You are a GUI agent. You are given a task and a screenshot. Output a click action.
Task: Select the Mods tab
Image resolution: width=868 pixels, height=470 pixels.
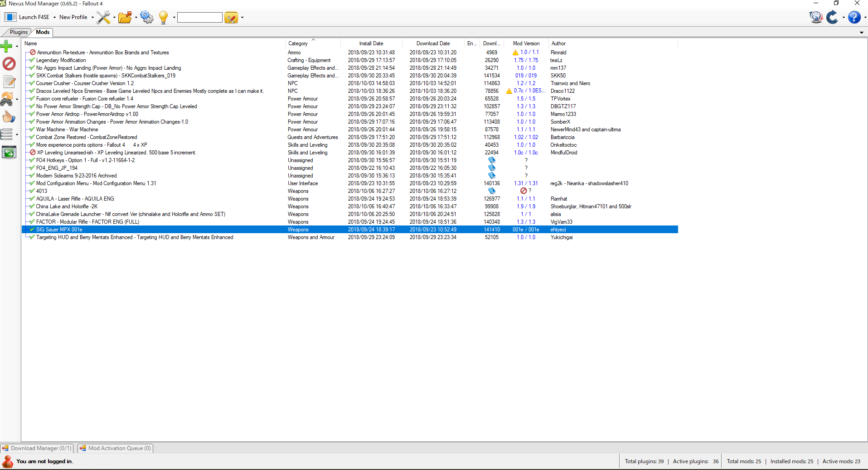[43, 32]
